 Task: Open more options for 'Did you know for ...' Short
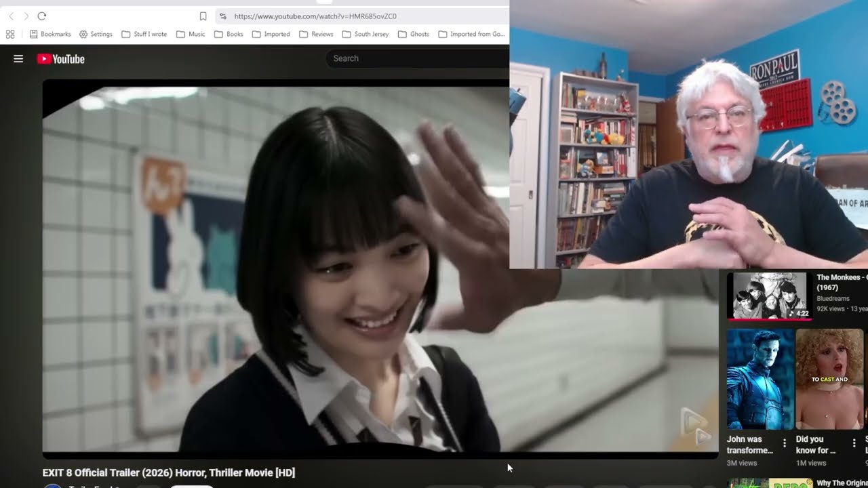coord(854,443)
